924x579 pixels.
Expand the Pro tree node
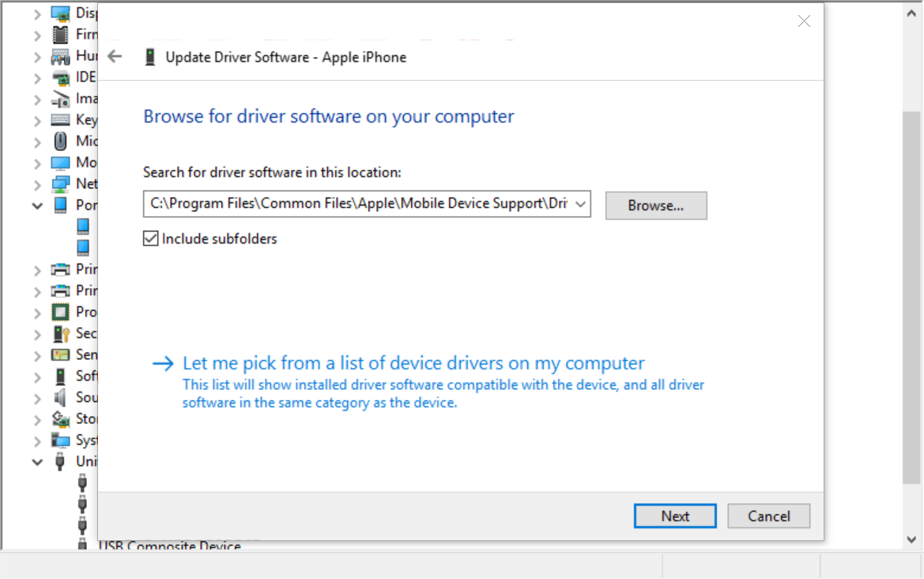pos(37,312)
